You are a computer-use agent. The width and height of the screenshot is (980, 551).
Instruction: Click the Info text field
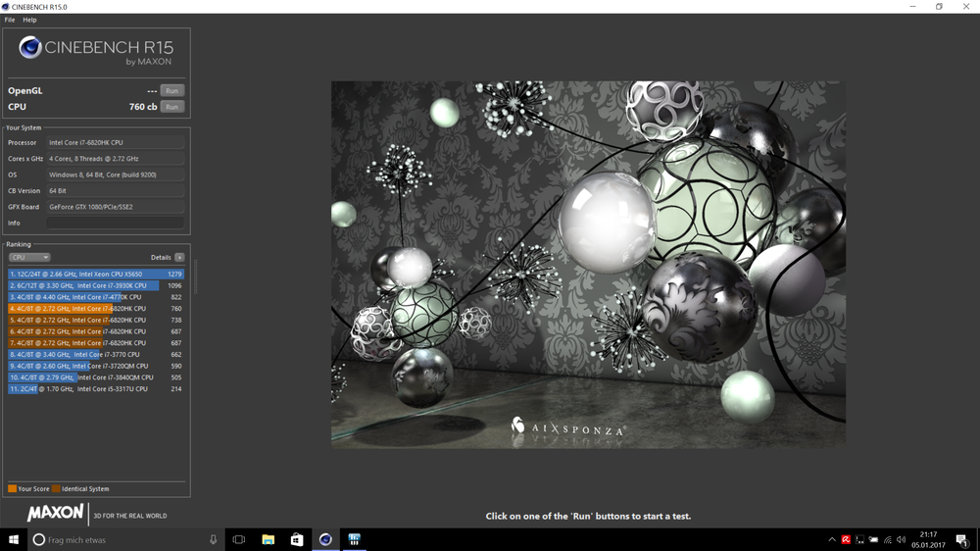[x=115, y=223]
